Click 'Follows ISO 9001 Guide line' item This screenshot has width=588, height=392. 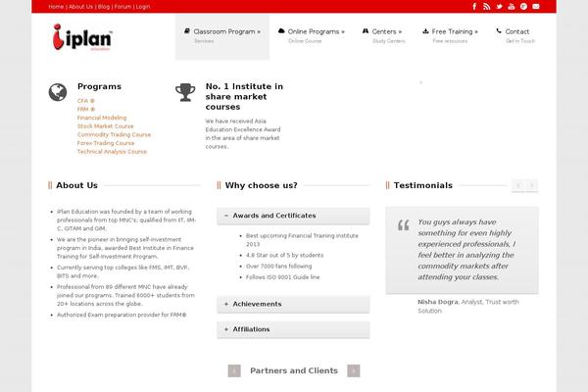pos(283,277)
